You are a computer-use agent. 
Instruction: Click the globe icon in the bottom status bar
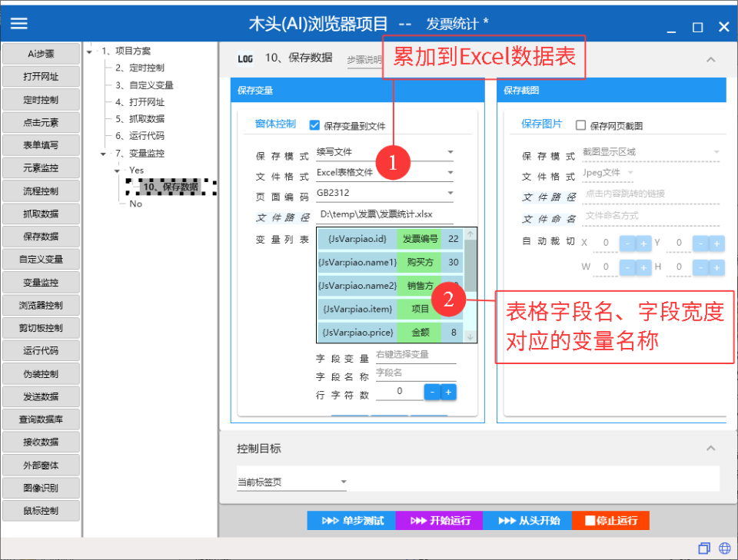click(x=723, y=548)
